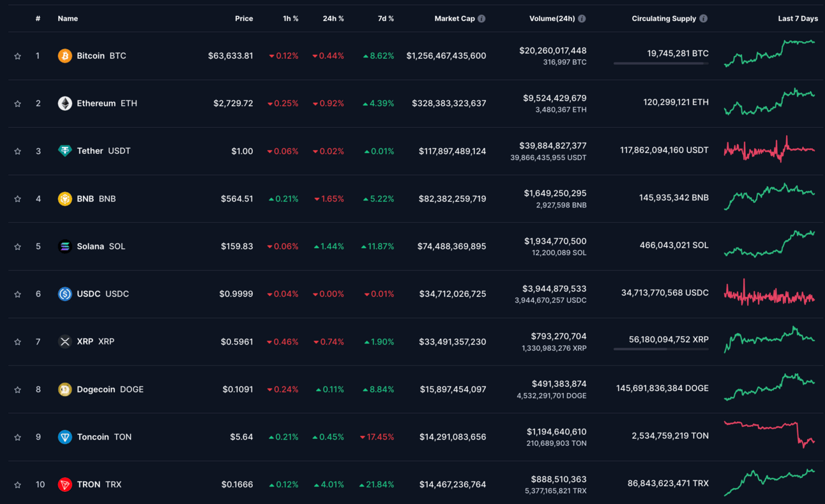
Task: Click TRON's 7d change 21.84%
Action: point(377,485)
